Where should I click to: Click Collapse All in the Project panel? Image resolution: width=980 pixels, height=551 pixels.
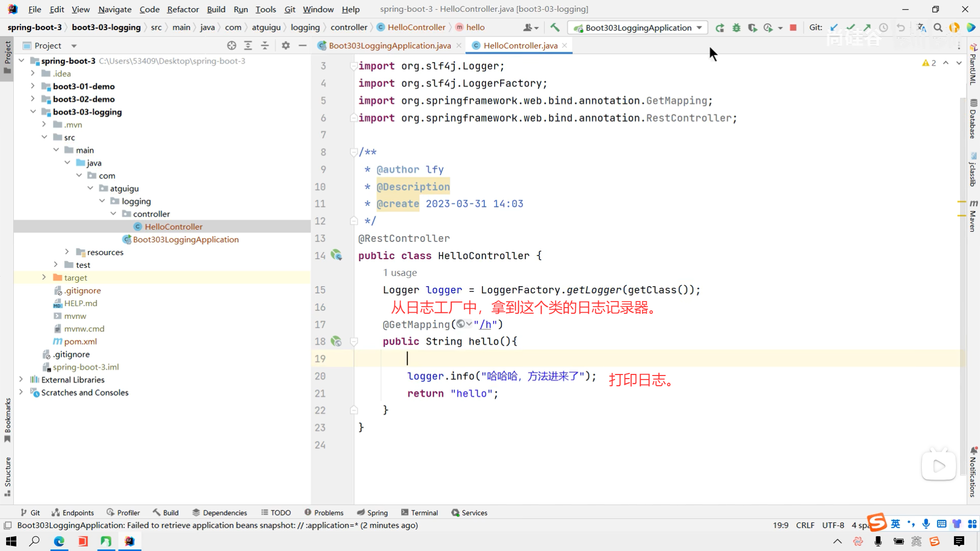(x=265, y=45)
